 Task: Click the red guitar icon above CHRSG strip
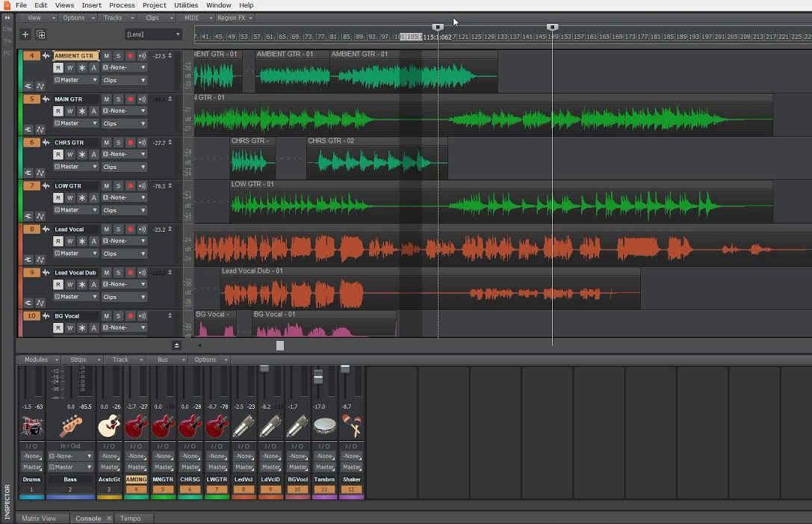(x=190, y=427)
